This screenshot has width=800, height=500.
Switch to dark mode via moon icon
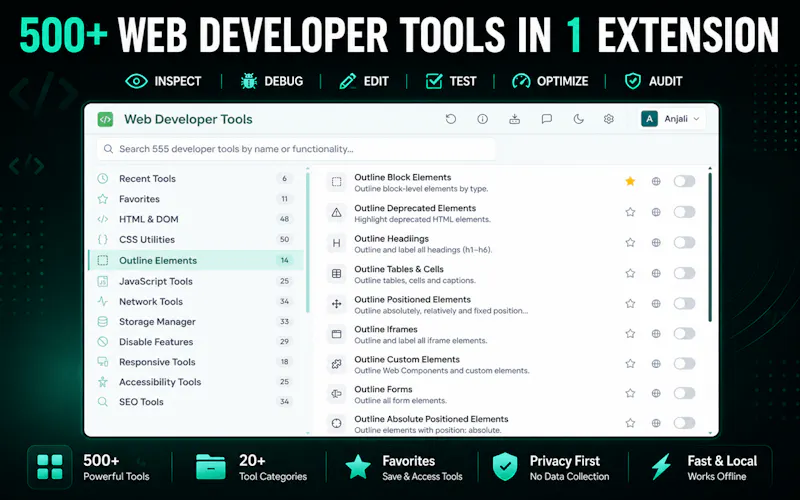point(578,119)
